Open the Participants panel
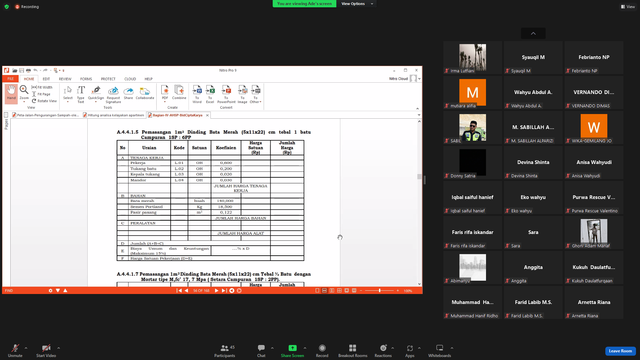Viewport: 640px width, 360px height. [224, 350]
